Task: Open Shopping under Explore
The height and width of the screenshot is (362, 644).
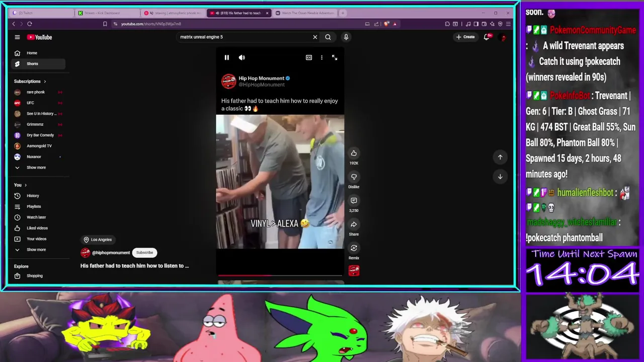Action: tap(38, 276)
